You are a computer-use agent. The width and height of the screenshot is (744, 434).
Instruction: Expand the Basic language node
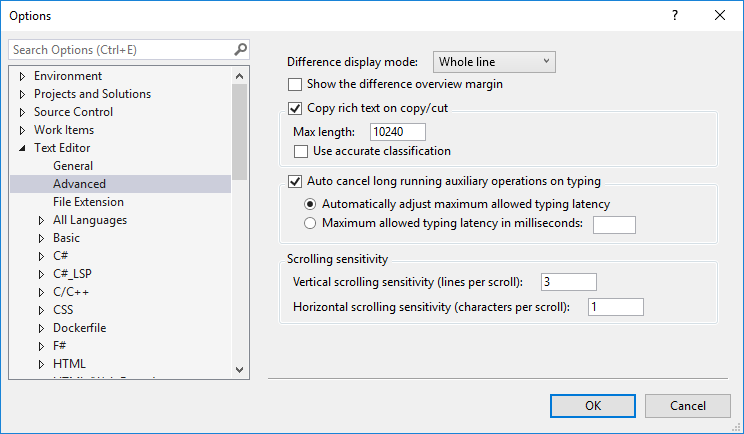[x=41, y=238]
